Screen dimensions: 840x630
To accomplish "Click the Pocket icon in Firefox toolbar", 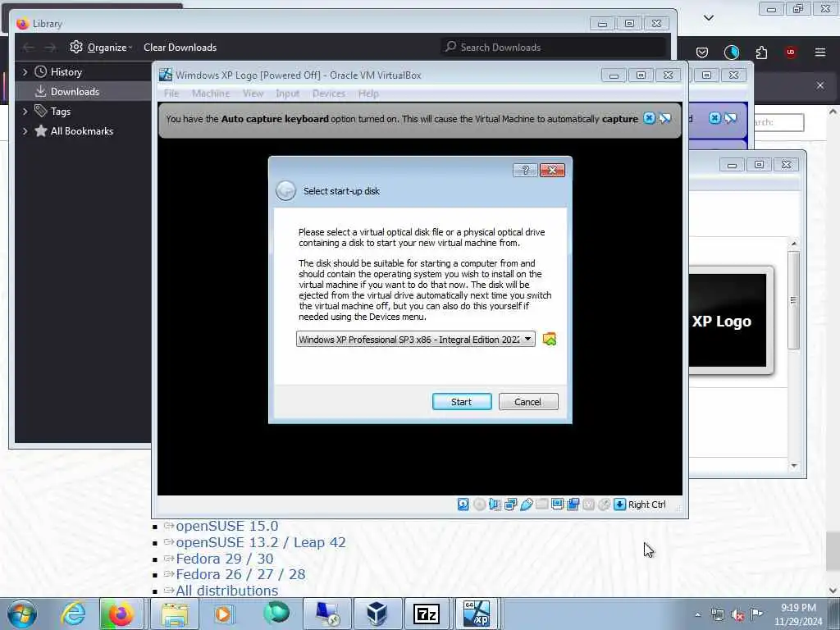I will (x=702, y=52).
